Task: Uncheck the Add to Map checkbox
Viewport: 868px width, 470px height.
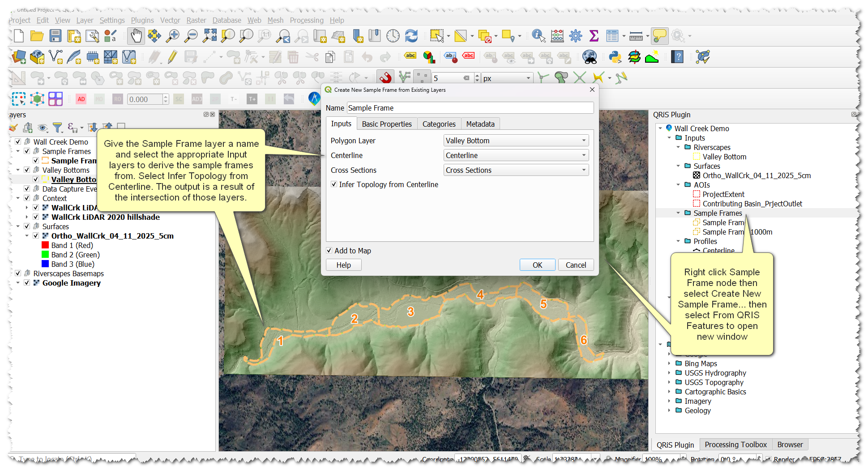Action: point(329,251)
